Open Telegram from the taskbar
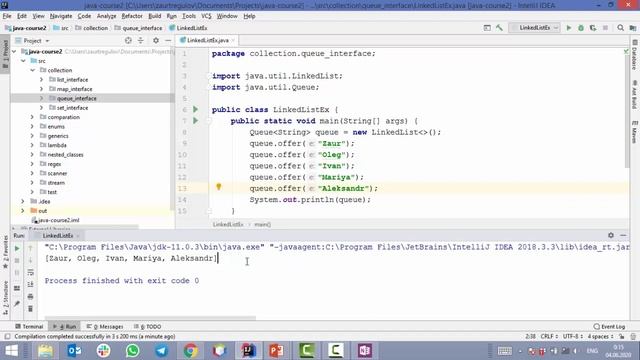 pyautogui.click(x=161, y=351)
